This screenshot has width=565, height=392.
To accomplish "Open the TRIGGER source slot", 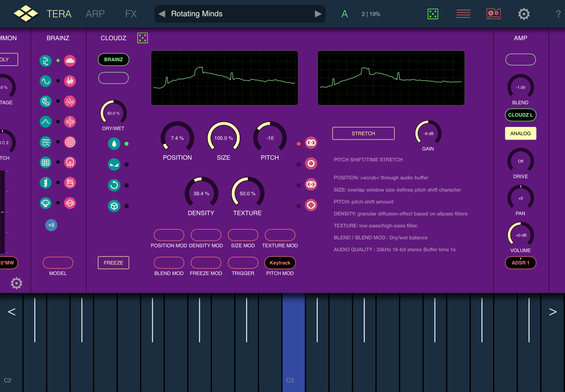I will (x=243, y=263).
